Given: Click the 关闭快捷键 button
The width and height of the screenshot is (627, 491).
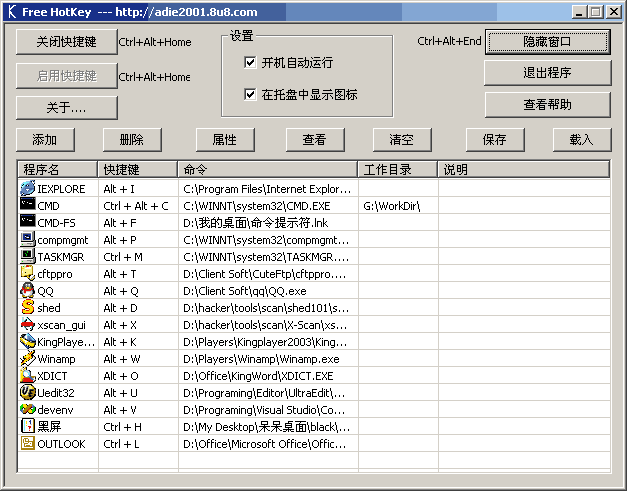Looking at the screenshot, I should [x=67, y=42].
